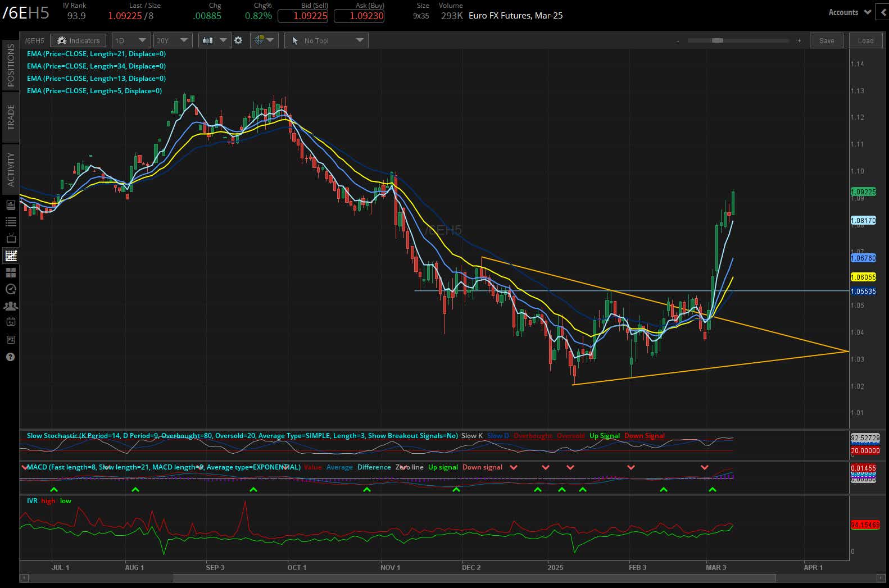The height and width of the screenshot is (588, 889).
Task: Click the 1.05535 price level tag
Action: click(863, 291)
